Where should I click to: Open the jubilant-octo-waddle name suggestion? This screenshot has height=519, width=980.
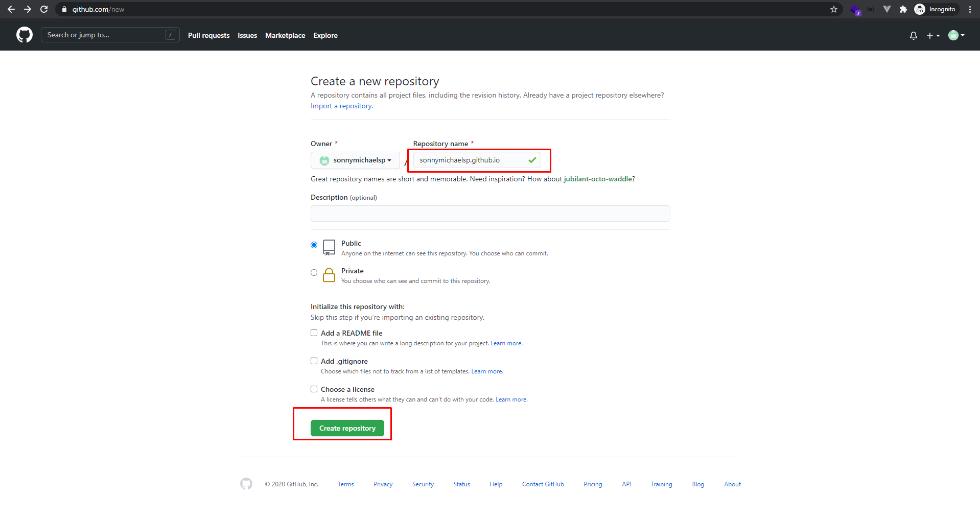[598, 179]
